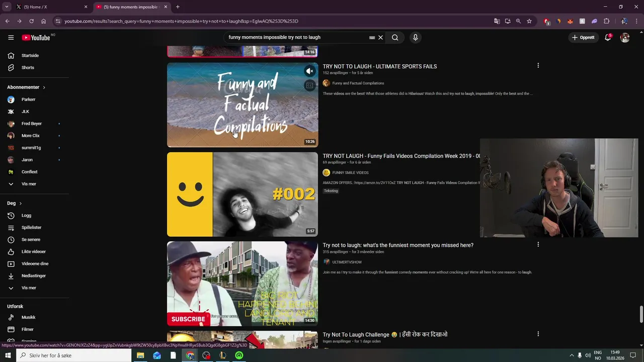Image resolution: width=644 pixels, height=362 pixels.
Task: Open Videoene dine
Action: (35, 263)
